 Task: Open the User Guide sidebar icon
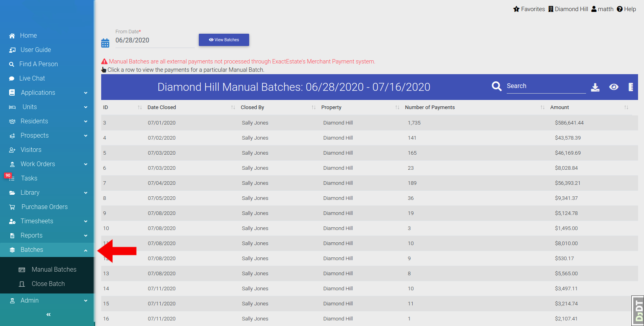12,50
